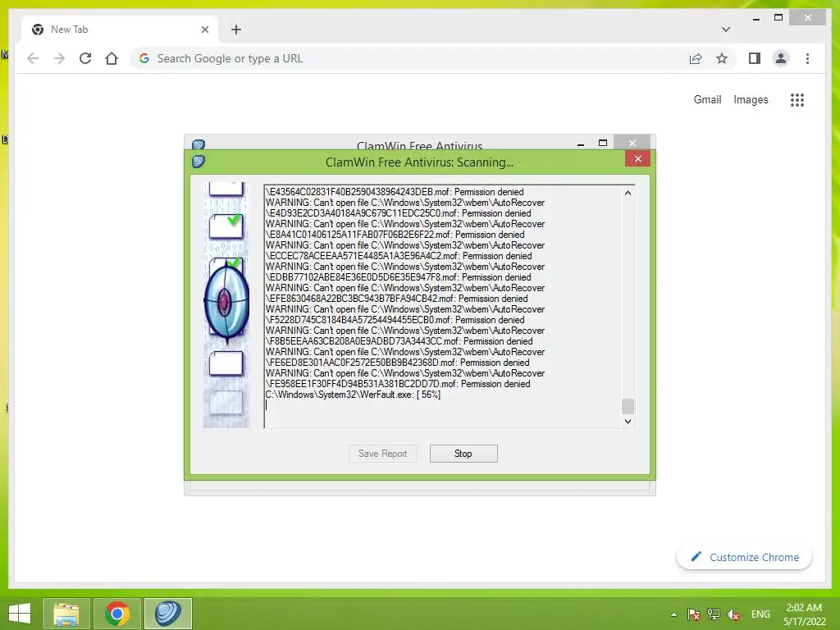Image resolution: width=840 pixels, height=630 pixels.
Task: Close the New Tab tab
Action: (x=204, y=30)
